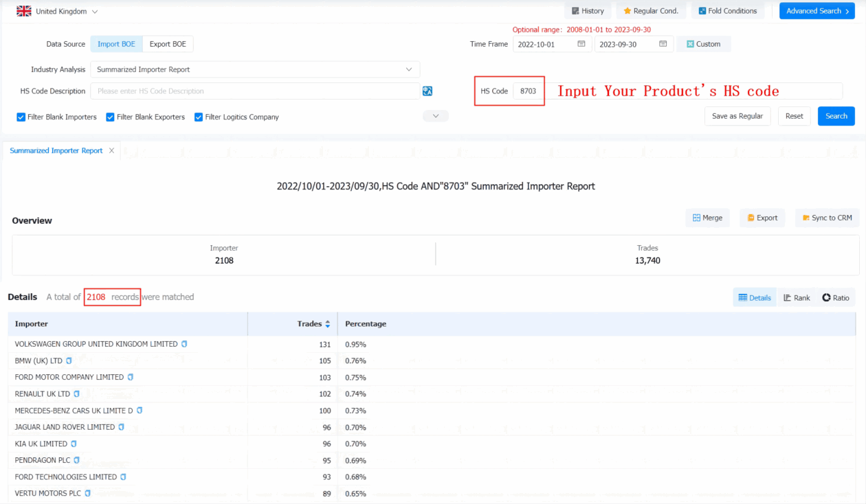Viewport: 866px width, 504px height.
Task: Sort the table by Trades column
Action: [327, 324]
